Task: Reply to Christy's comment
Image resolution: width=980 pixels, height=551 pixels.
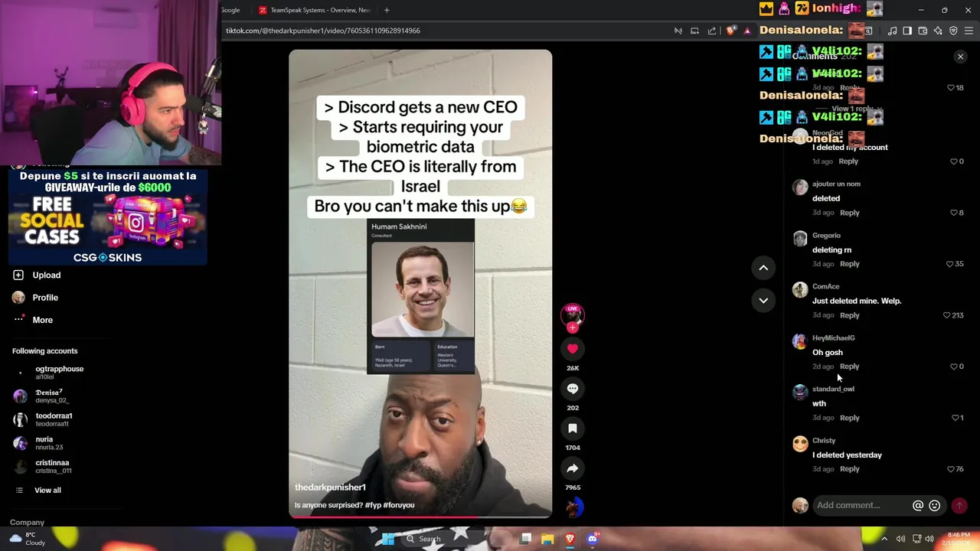Action: (x=849, y=469)
